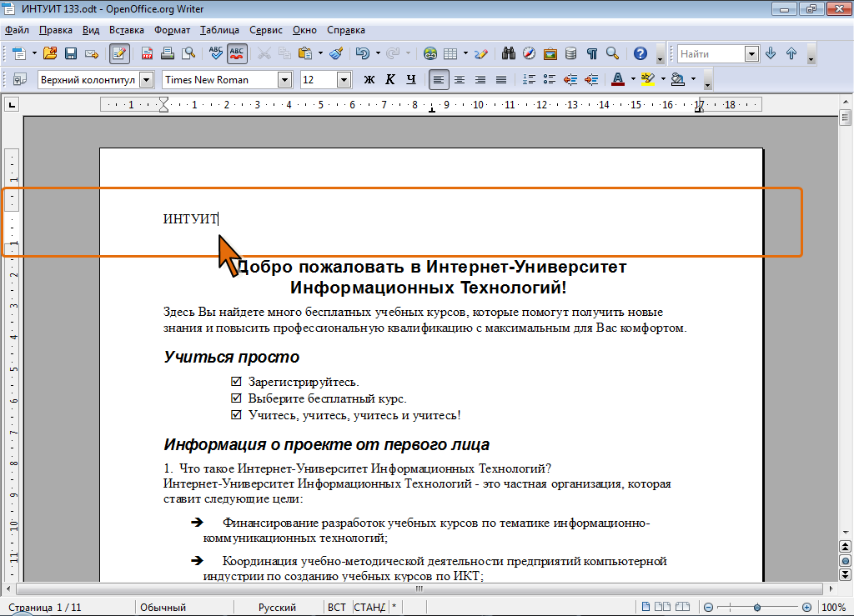This screenshot has height=616, width=854.
Task: Increase paragraph indent icon
Action: click(x=591, y=79)
